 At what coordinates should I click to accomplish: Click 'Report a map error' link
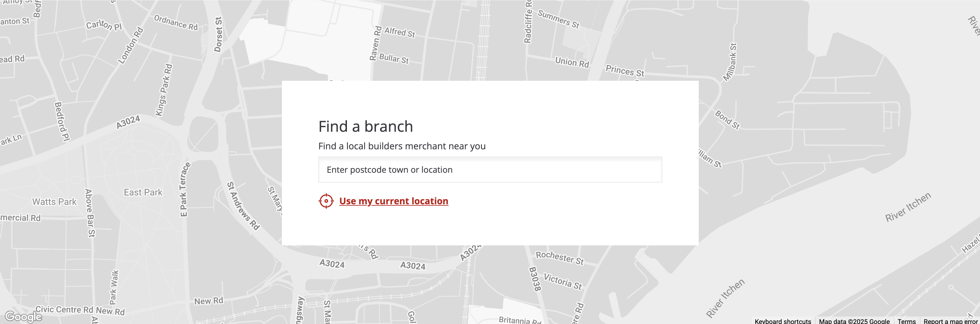950,321
